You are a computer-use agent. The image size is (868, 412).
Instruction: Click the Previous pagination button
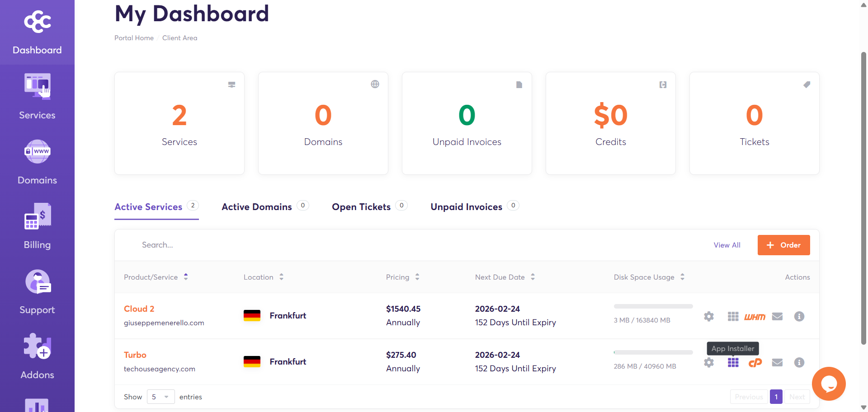pos(749,397)
